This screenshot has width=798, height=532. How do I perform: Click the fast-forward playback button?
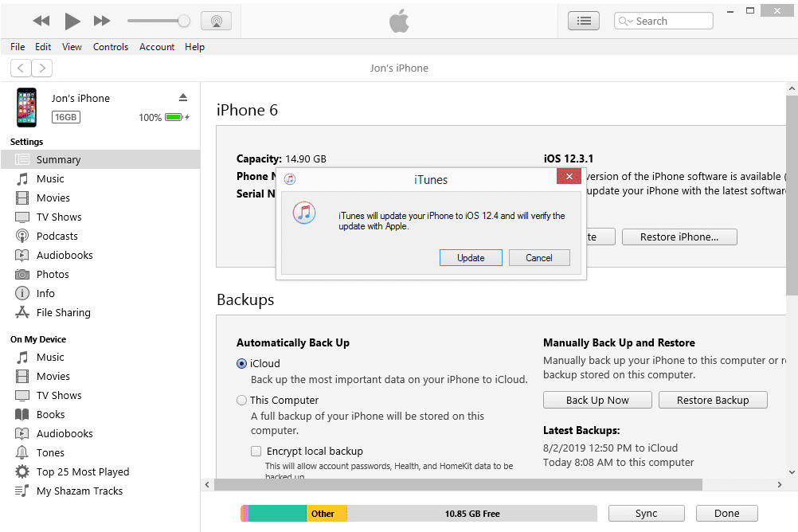tap(102, 21)
